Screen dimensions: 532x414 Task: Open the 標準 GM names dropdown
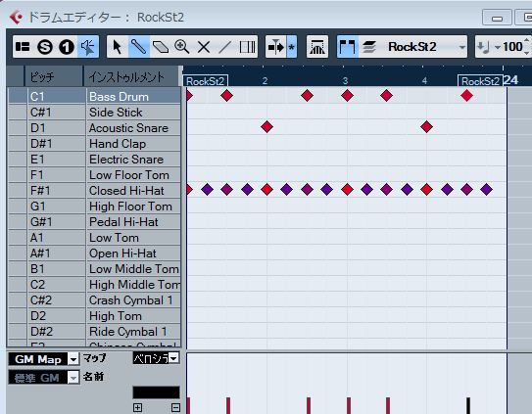[73, 378]
